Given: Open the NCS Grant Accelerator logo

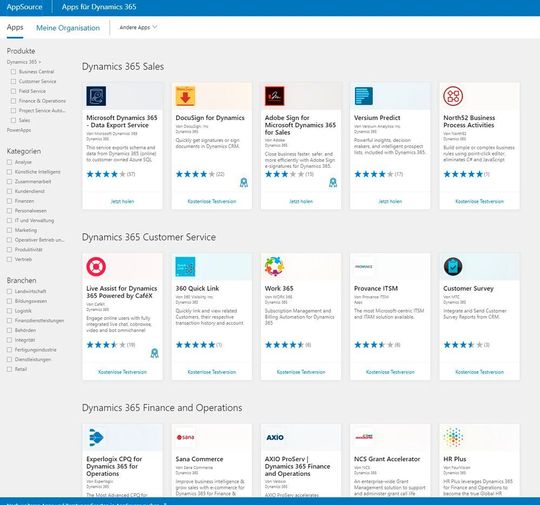Looking at the screenshot, I should (364, 437).
